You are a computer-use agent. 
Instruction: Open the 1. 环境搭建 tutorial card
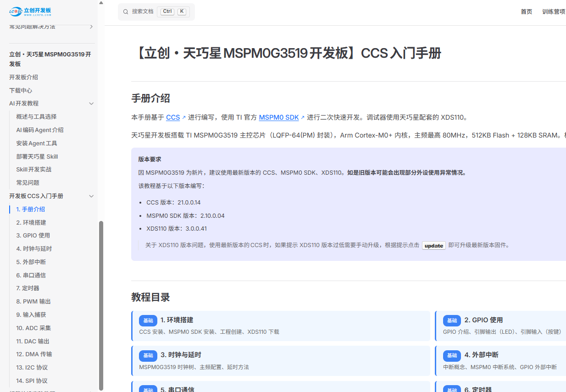tap(281, 326)
